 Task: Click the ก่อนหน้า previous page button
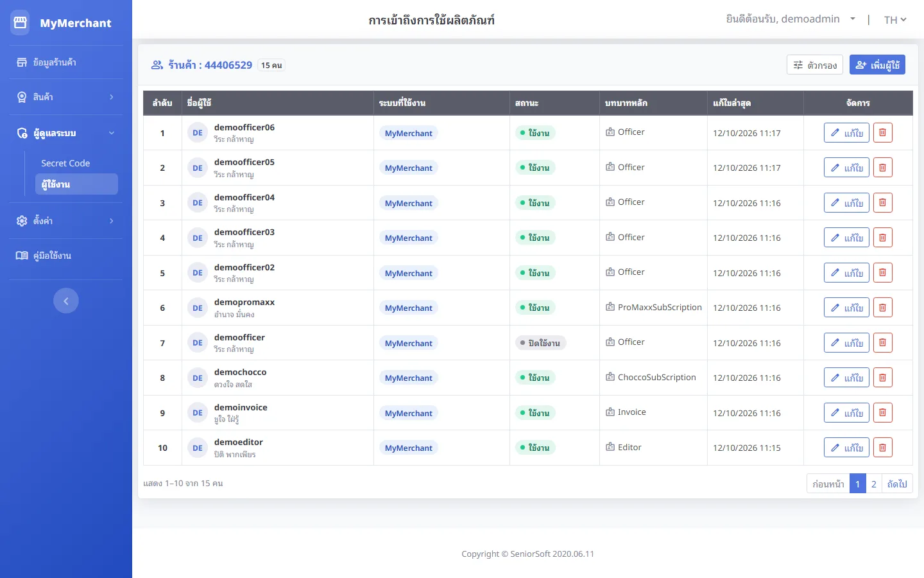828,484
